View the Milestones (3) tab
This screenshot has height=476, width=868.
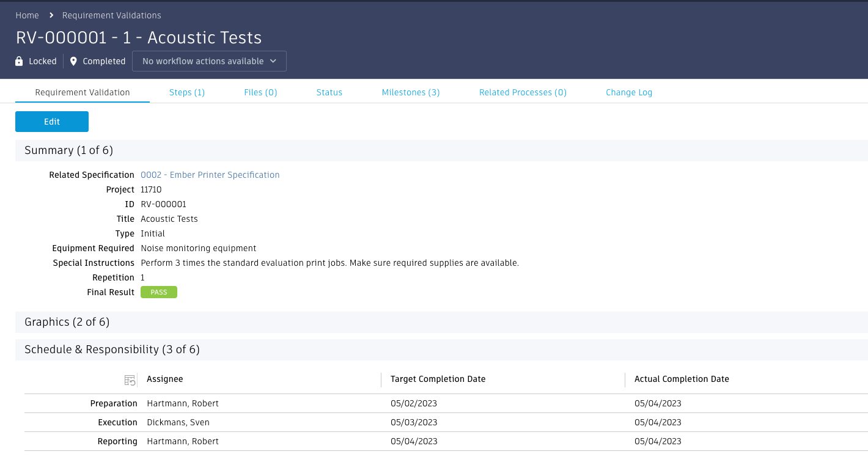coord(411,92)
